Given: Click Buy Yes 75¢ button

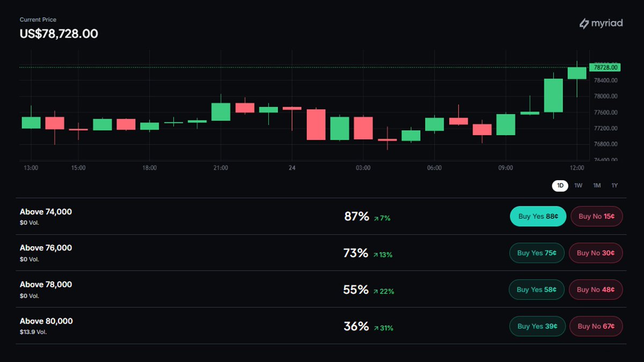Looking at the screenshot, I should (537, 253).
